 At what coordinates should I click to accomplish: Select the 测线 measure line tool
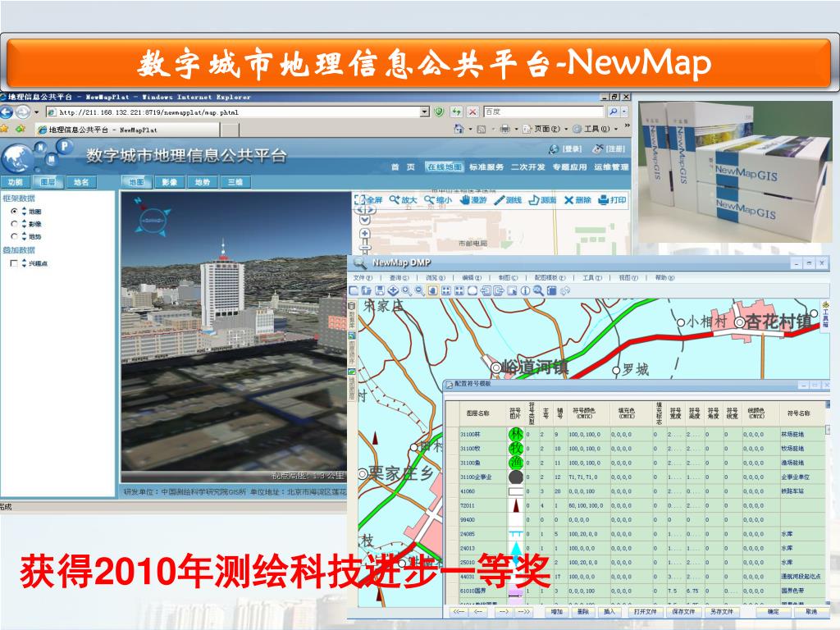[x=508, y=200]
